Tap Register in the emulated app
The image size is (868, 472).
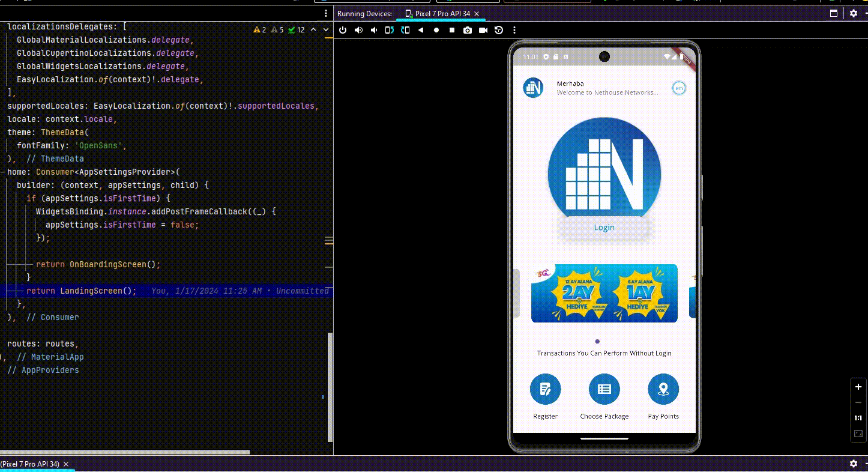(x=545, y=389)
